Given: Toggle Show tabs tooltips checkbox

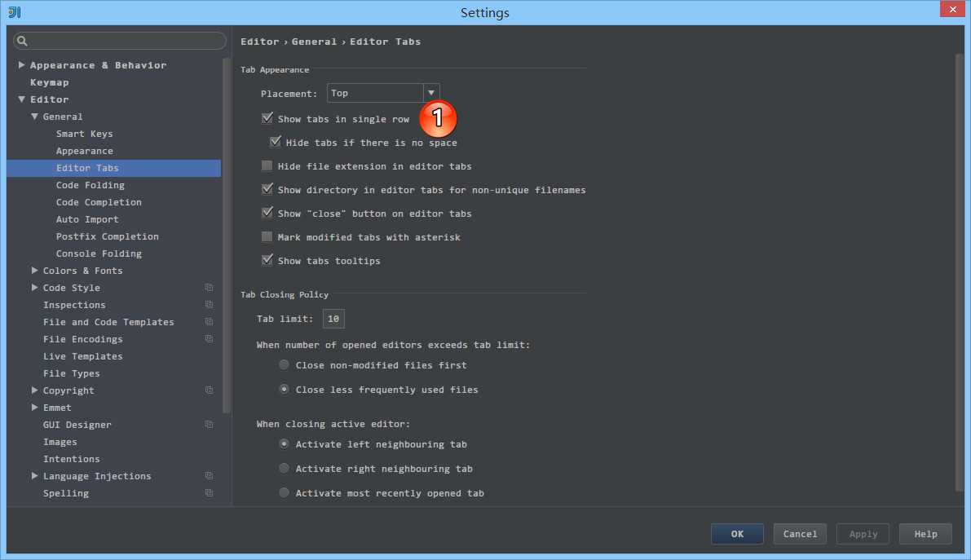Looking at the screenshot, I should point(267,260).
